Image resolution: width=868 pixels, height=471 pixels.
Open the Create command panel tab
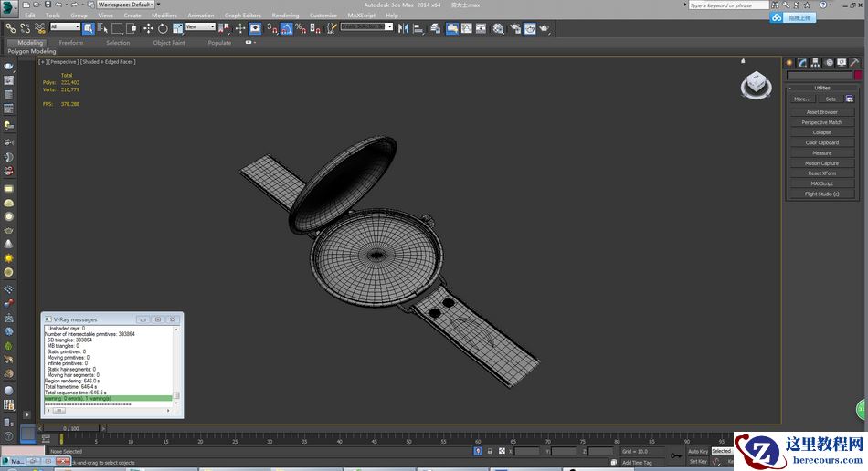click(x=789, y=63)
